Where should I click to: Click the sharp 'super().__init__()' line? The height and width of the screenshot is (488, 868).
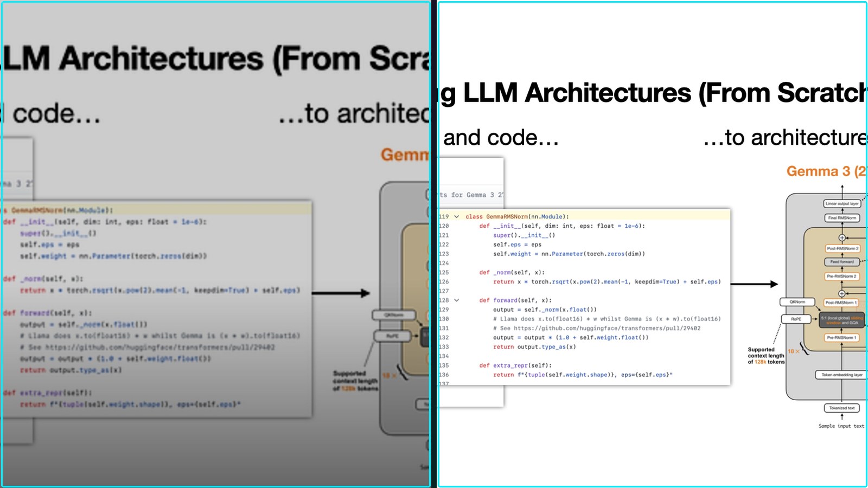pyautogui.click(x=524, y=235)
